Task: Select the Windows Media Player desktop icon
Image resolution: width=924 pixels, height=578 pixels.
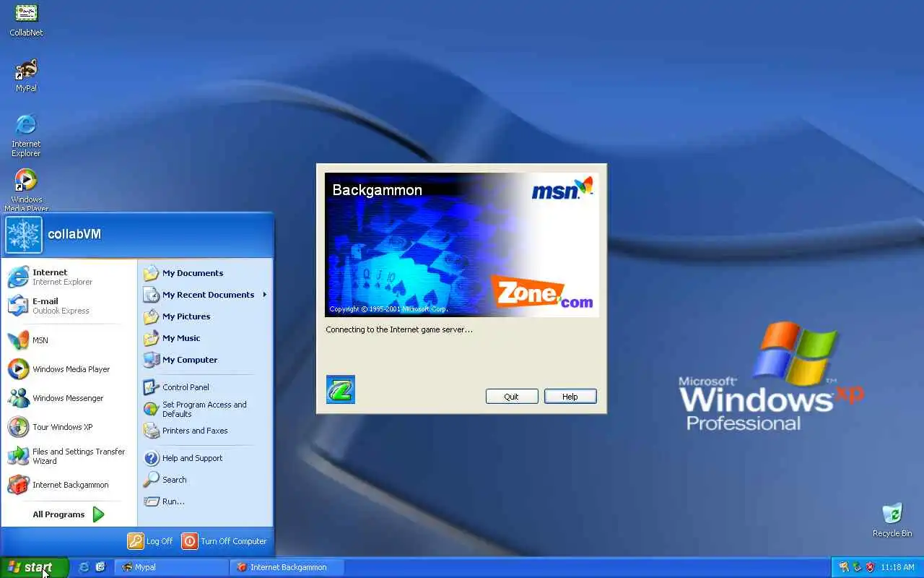Action: click(x=26, y=189)
